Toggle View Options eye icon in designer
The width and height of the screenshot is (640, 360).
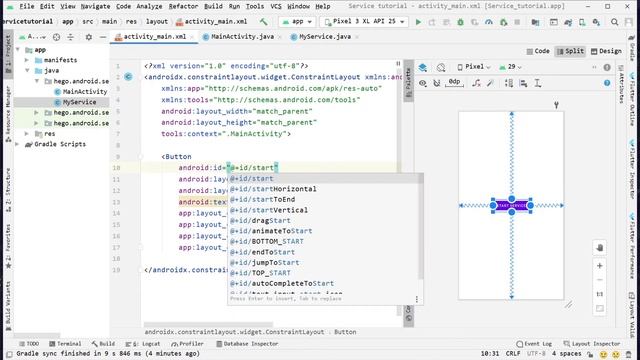[x=422, y=83]
